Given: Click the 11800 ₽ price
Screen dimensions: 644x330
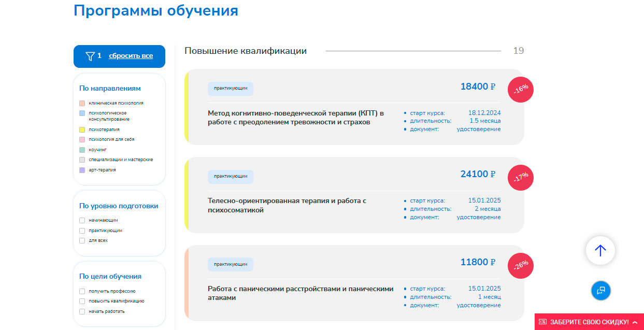Looking at the screenshot, I should pyautogui.click(x=478, y=262).
